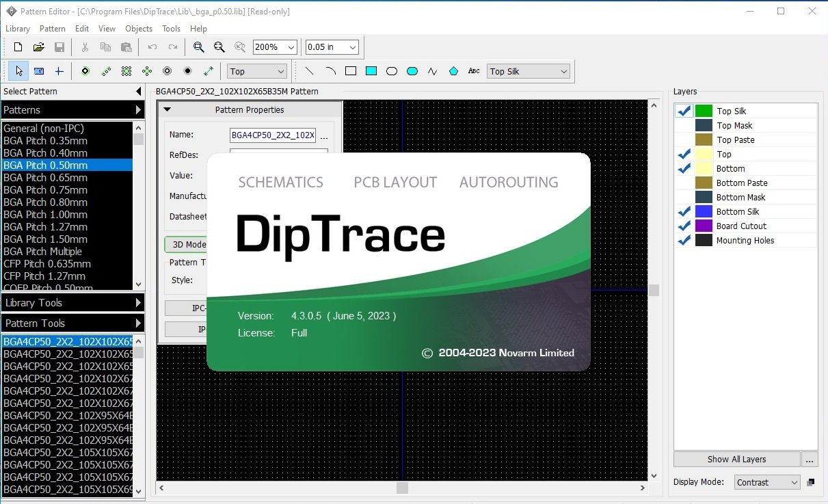Viewport: 828px width, 504px height.
Task: Select the empty ellipse shape tool
Action: coord(392,71)
